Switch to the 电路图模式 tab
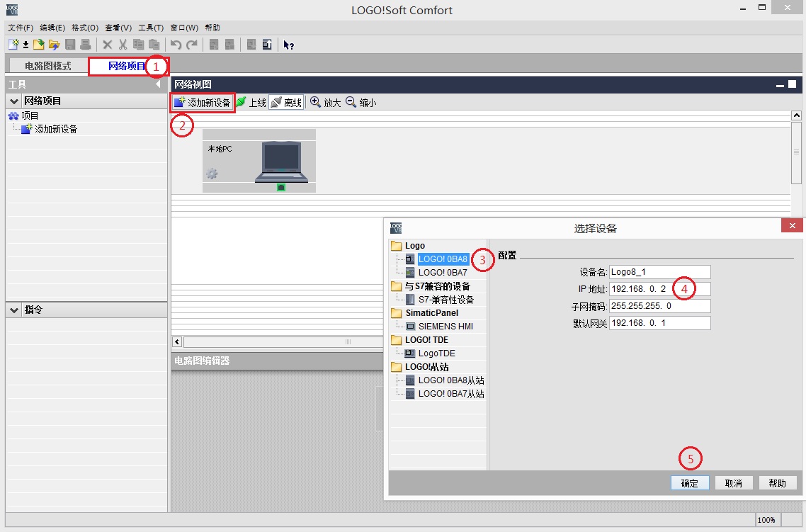The image size is (806, 532). [47, 66]
